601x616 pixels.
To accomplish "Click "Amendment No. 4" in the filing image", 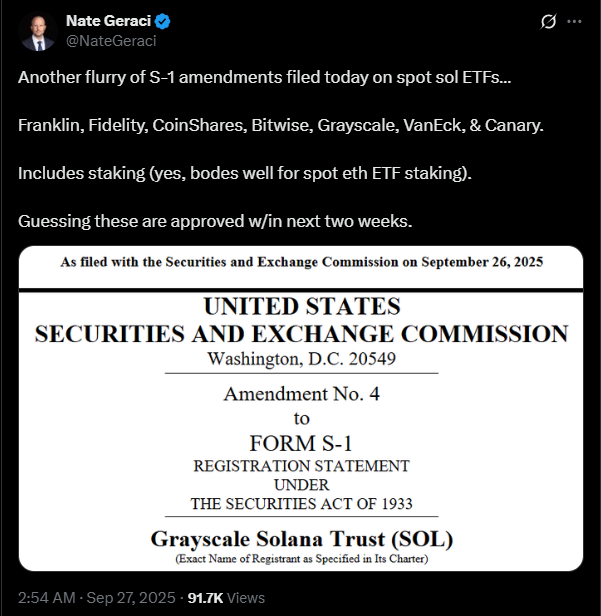I will click(301, 394).
